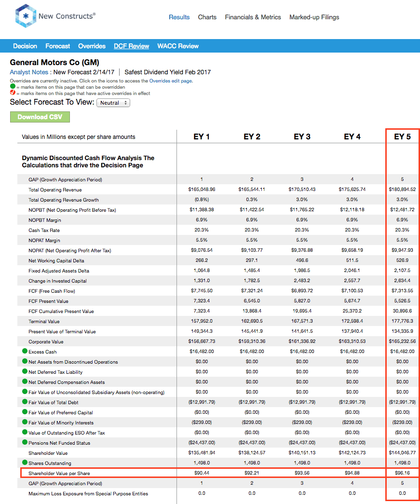Click EY 2 Net Working Capital Delta 297.1

(x=252, y=260)
